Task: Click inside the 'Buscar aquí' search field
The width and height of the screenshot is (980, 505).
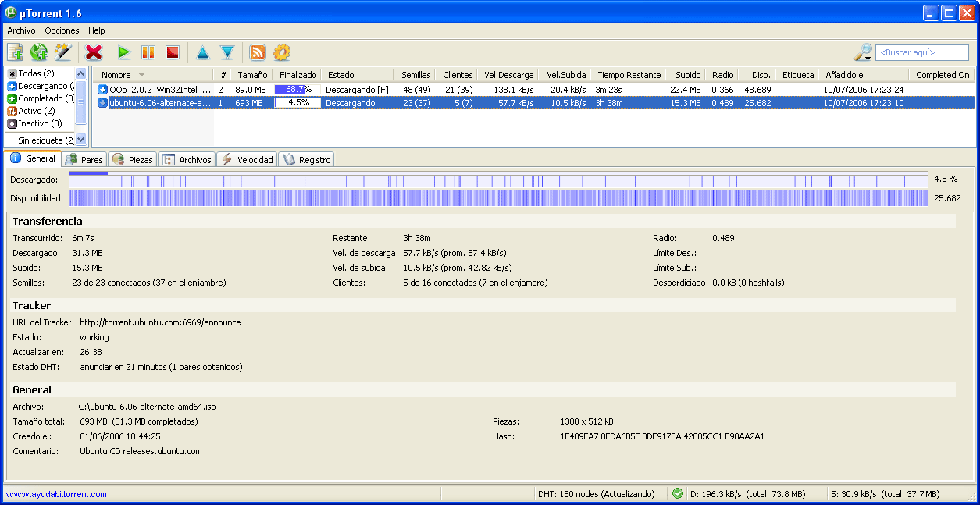Action: click(x=924, y=53)
